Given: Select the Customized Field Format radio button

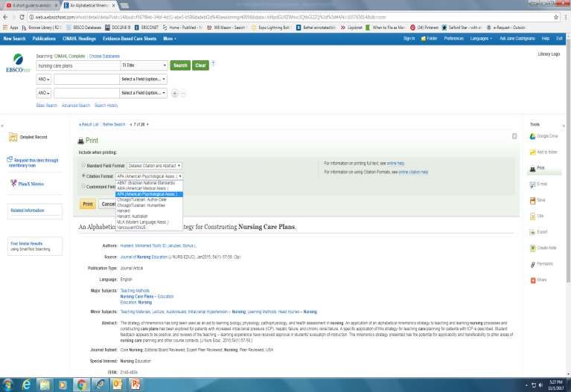Looking at the screenshot, I should click(83, 187).
